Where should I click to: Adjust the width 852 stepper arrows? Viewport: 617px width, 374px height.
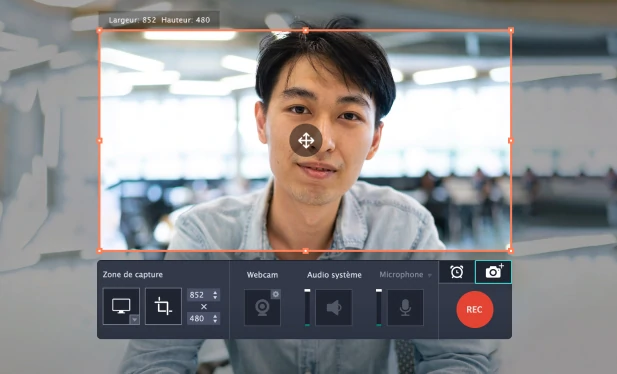click(x=215, y=295)
